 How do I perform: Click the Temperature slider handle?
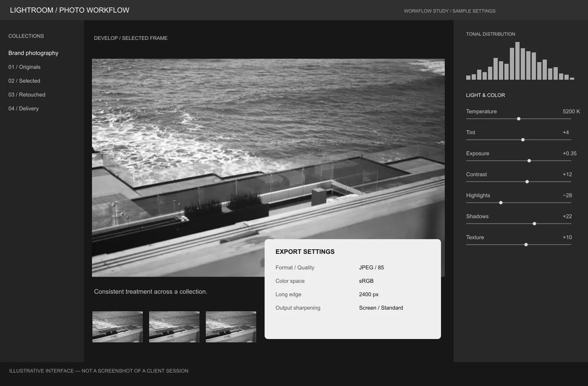[519, 119]
